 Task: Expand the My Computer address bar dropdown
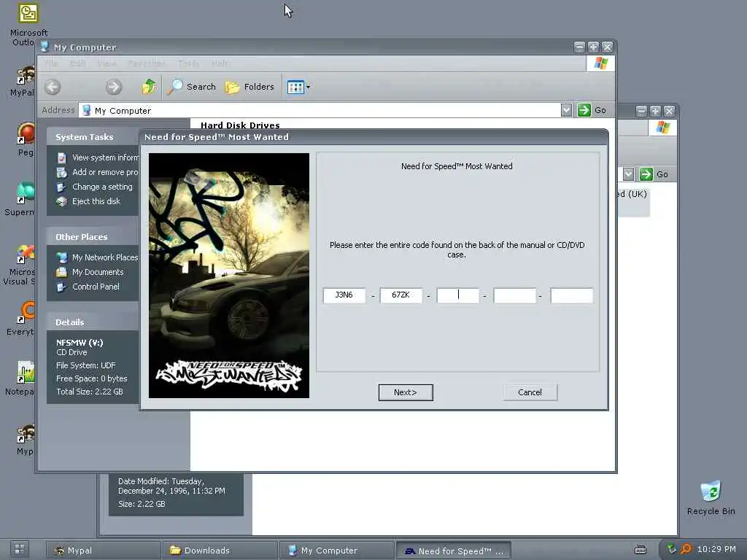[566, 110]
